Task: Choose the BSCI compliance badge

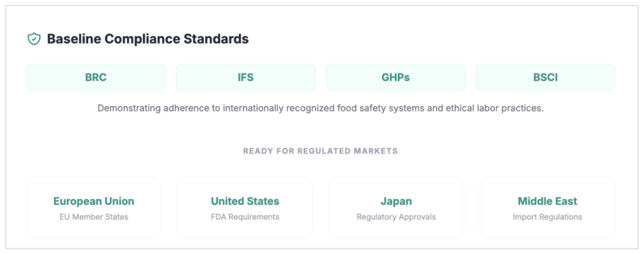Action: point(545,77)
